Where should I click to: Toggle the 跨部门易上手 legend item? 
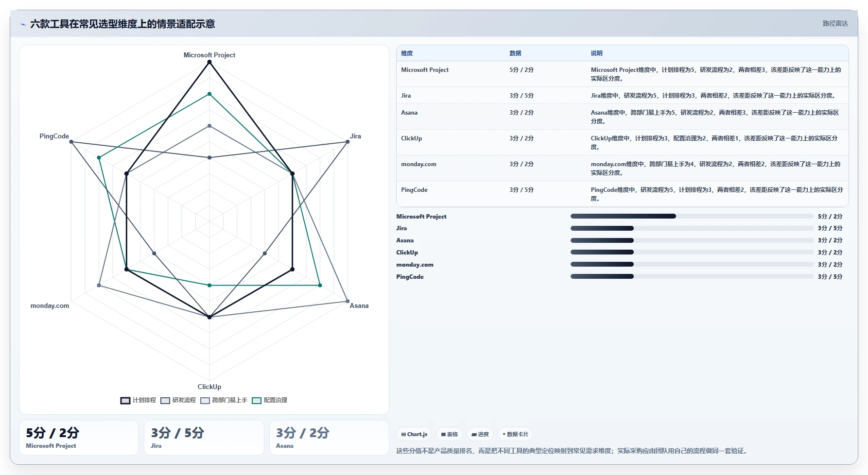[224, 400]
